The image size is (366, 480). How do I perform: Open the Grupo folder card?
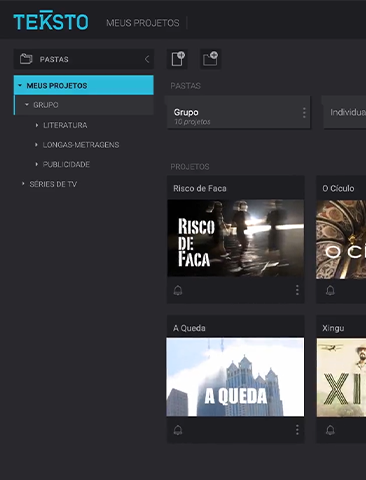239,112
